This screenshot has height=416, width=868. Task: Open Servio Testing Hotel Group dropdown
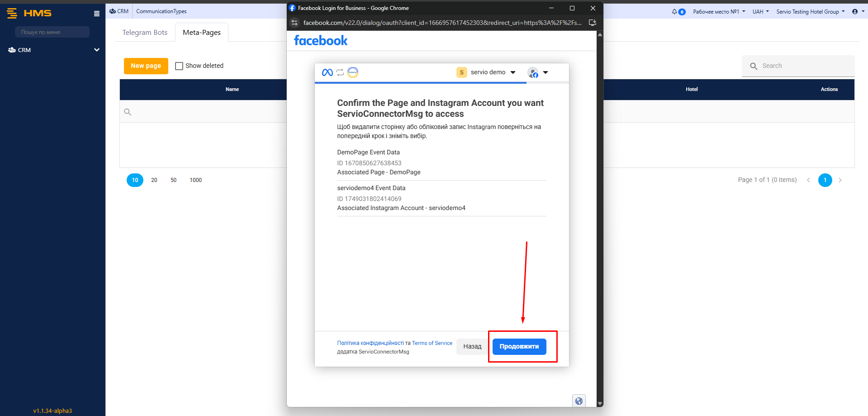tap(810, 12)
